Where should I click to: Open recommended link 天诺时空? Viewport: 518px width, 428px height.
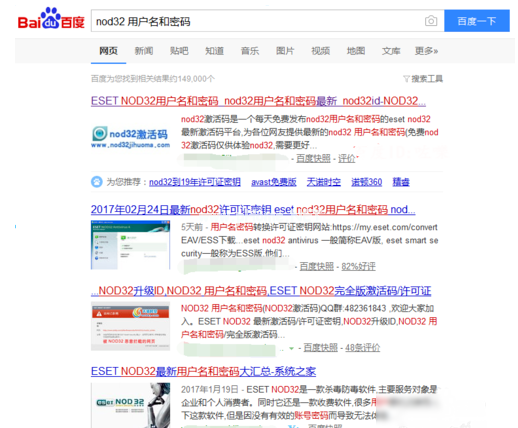[x=324, y=182]
